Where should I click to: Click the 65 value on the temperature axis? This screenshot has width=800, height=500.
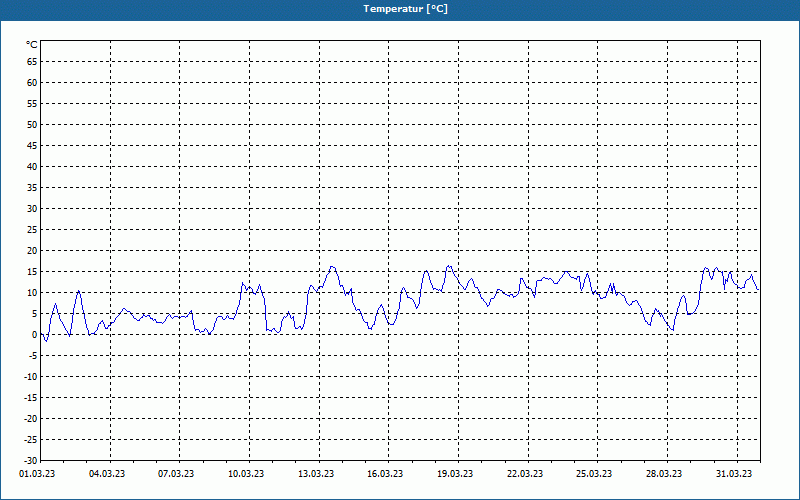pos(32,62)
